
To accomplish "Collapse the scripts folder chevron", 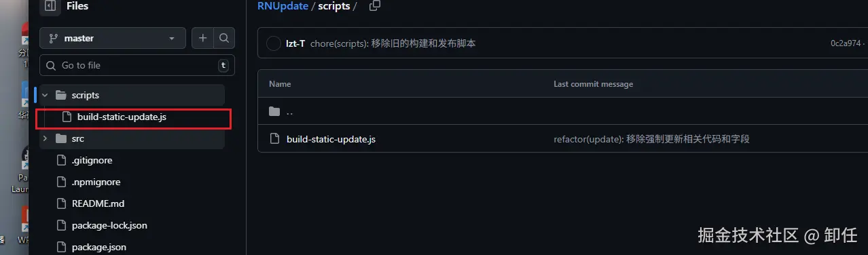I will coord(45,95).
